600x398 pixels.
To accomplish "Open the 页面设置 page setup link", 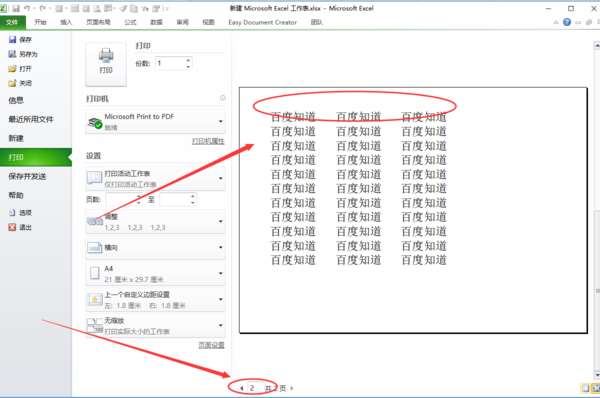I will [211, 345].
